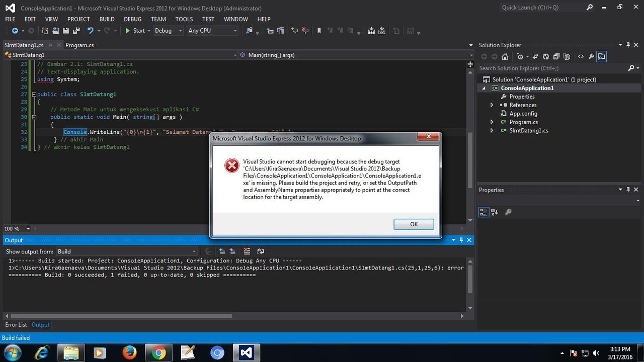The image size is (644, 362).
Task: Expand the Program.cs node
Action: (x=492, y=122)
